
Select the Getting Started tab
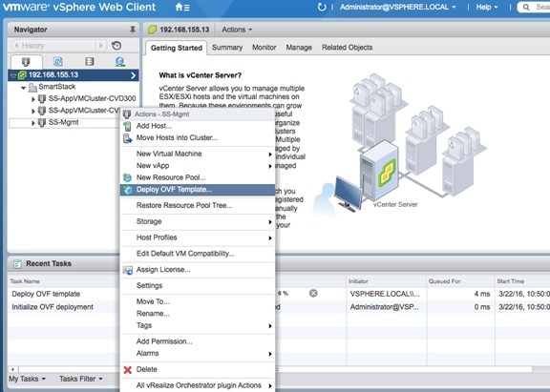click(177, 48)
